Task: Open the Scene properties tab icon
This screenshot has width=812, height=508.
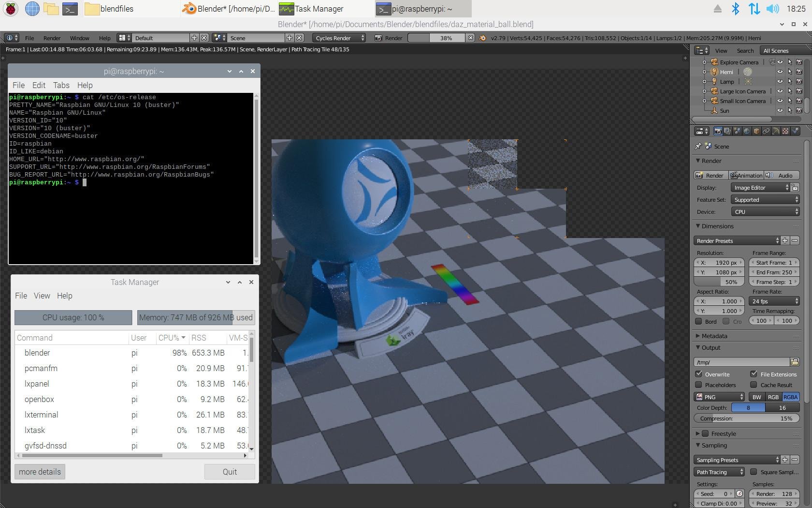Action: pos(737,131)
